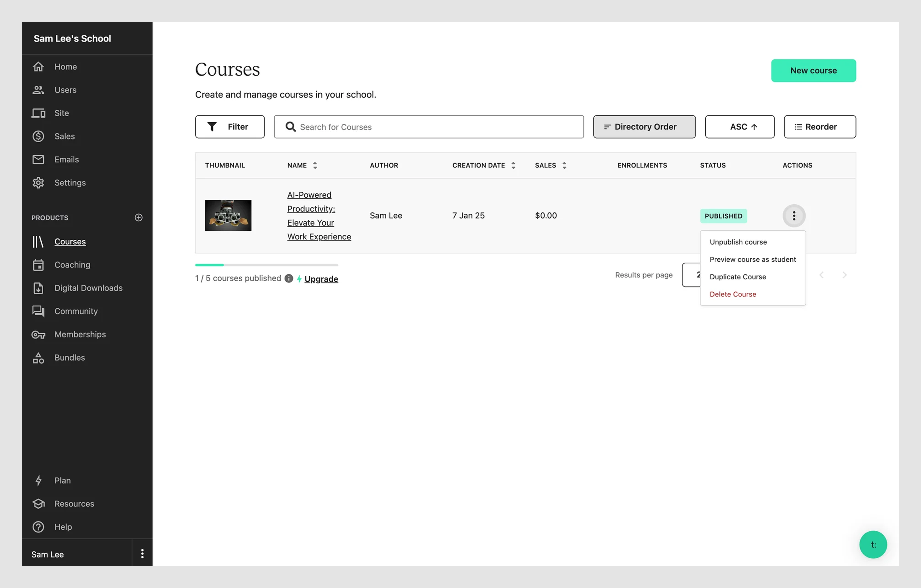Click the Search for Courses field
This screenshot has height=588, width=921.
(x=429, y=127)
